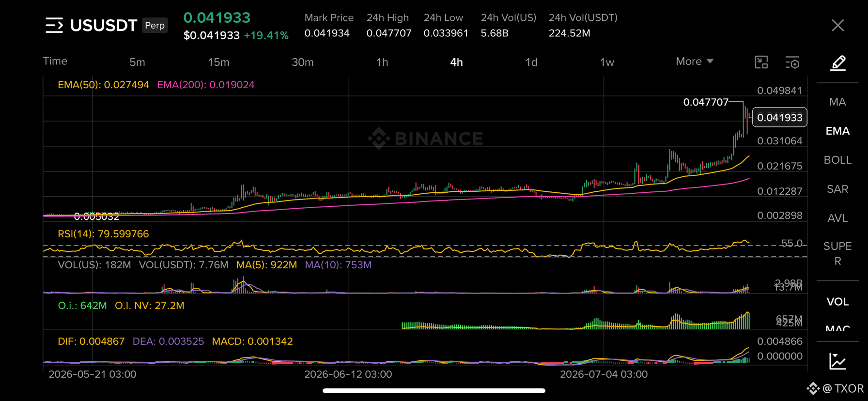Tap the DIF value label
Image resolution: width=868 pixels, height=401 pixels.
[x=91, y=341]
